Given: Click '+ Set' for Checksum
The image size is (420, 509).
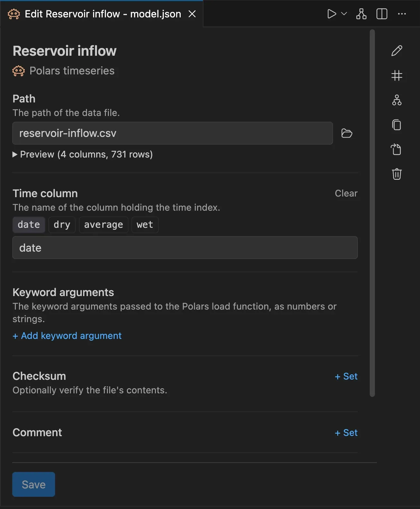Looking at the screenshot, I should tap(346, 376).
